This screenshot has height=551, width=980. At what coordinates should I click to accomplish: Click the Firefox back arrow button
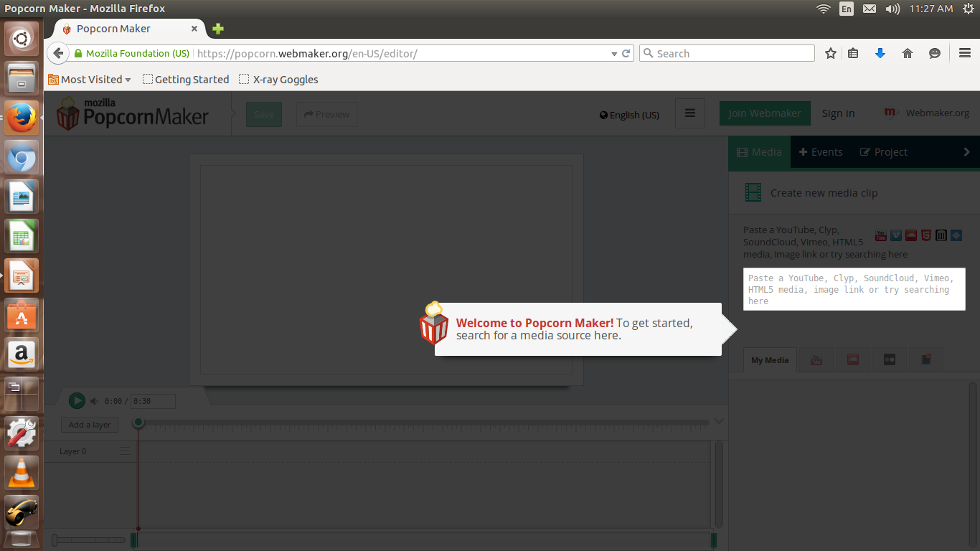pyautogui.click(x=59, y=53)
